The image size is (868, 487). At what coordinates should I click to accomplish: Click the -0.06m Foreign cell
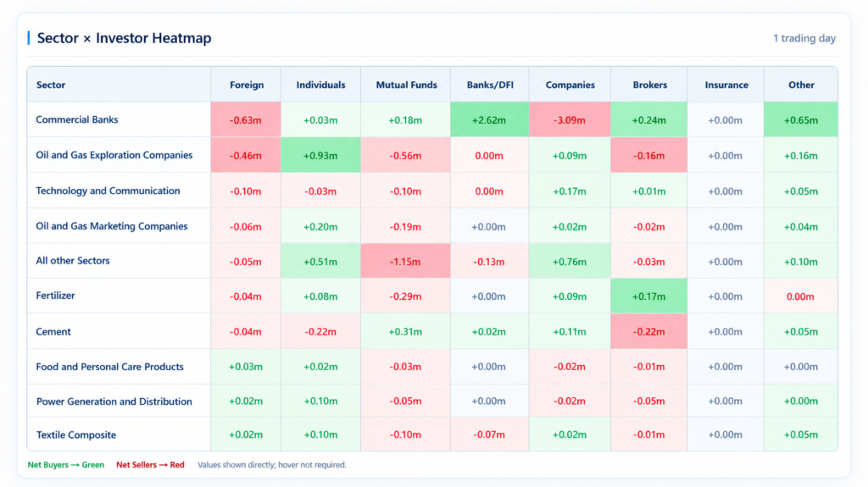click(246, 226)
